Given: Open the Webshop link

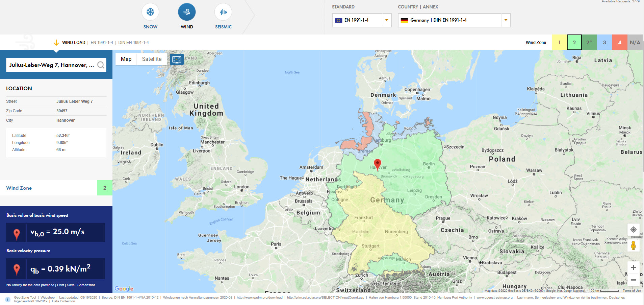Looking at the screenshot, I should tap(47, 297).
